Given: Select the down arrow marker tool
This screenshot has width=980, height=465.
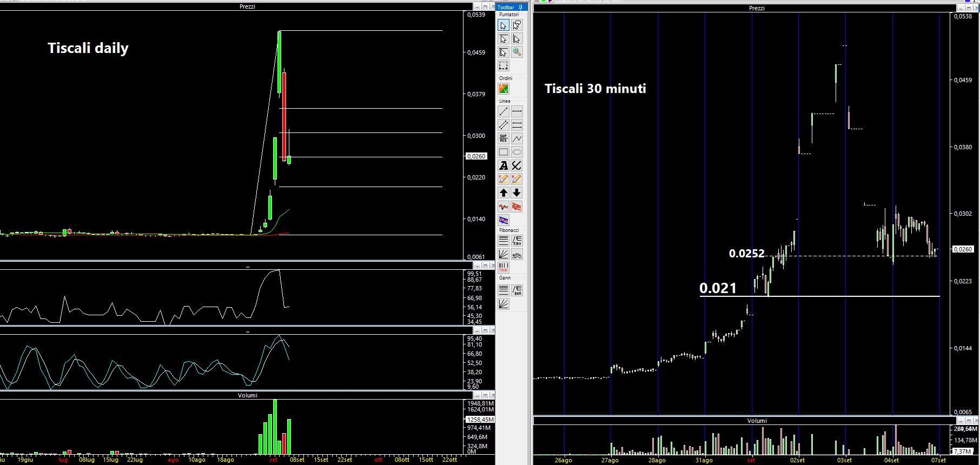Looking at the screenshot, I should click(517, 192).
